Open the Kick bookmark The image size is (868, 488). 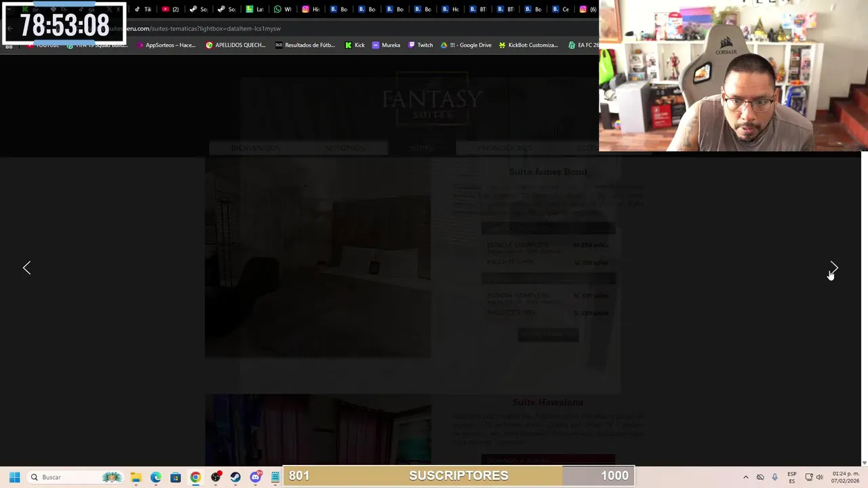(355, 45)
